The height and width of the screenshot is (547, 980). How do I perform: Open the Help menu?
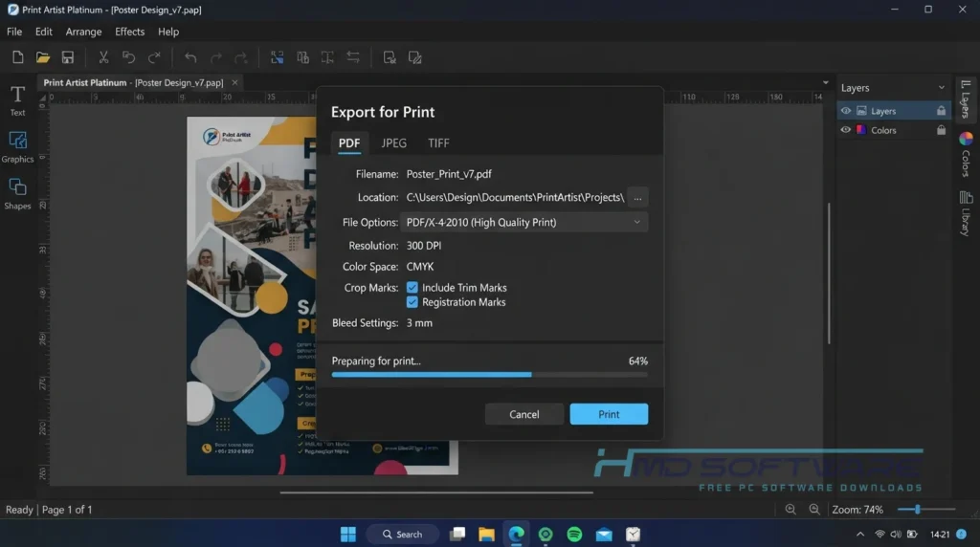[168, 32]
